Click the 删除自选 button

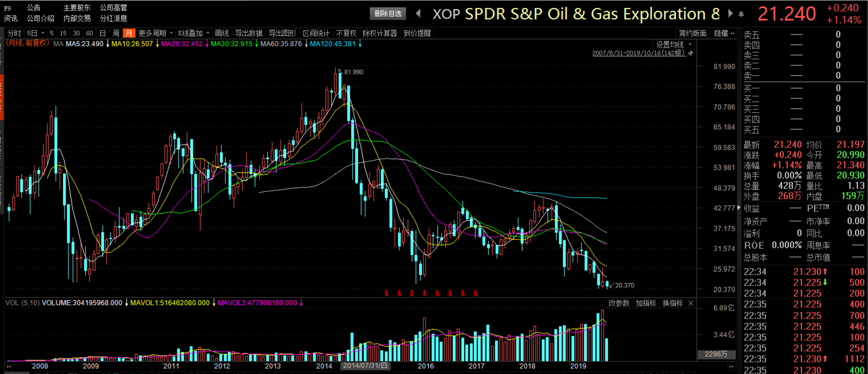pos(388,13)
